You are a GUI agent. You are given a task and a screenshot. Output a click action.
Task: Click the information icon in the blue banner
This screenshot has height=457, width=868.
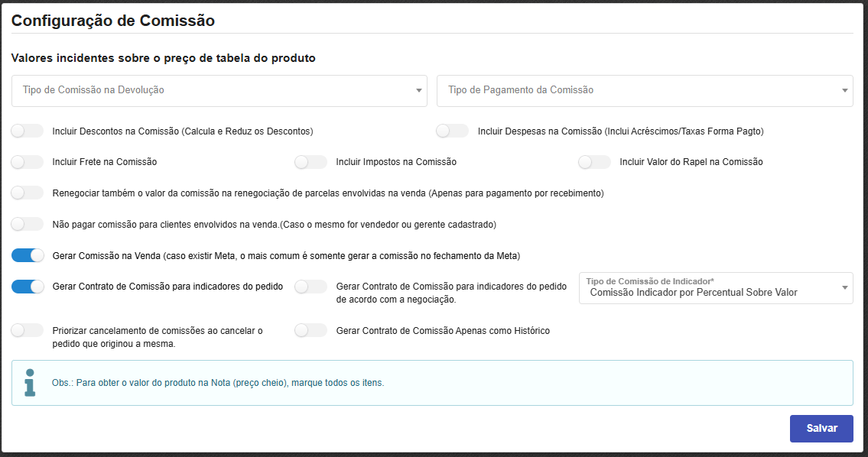[x=29, y=382]
